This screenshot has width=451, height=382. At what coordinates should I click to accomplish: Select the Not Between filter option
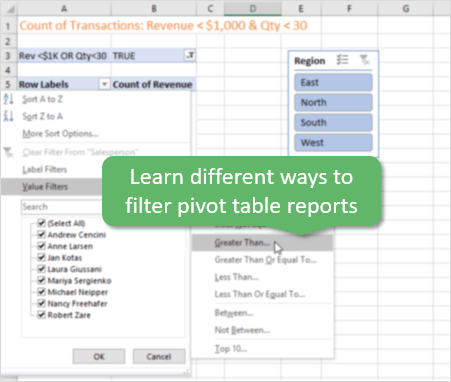(262, 330)
